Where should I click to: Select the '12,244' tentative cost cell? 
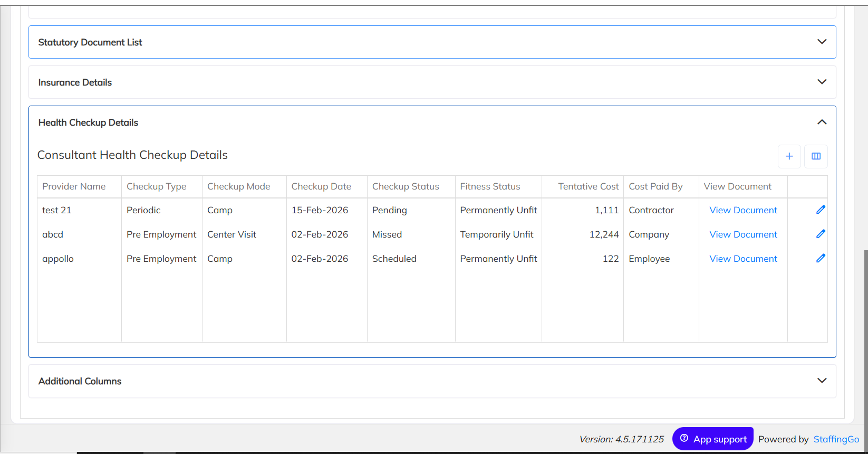pyautogui.click(x=583, y=234)
